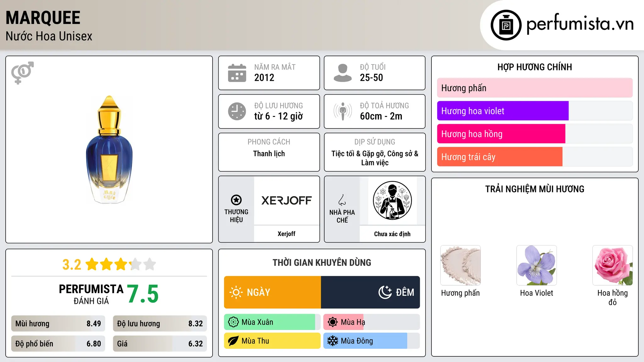Screen dimensions: 644x362
Task: Click the green 7.5 Perfumista score
Action: click(143, 294)
